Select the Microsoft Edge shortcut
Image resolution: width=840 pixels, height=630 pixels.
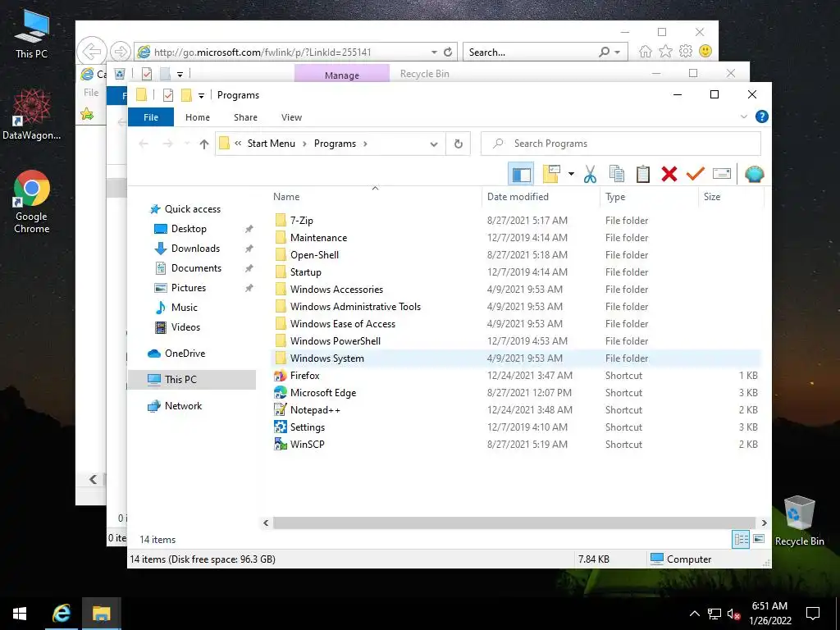click(x=323, y=393)
